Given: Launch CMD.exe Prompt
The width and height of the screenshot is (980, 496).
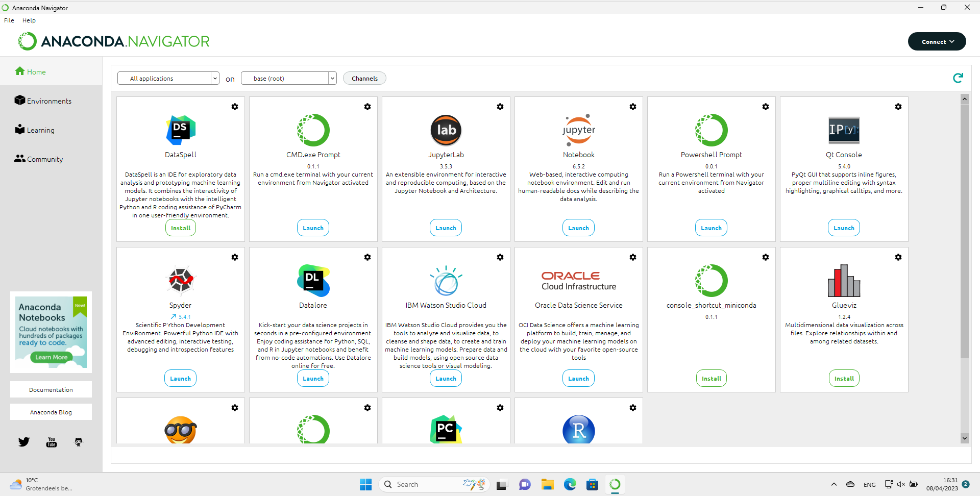Looking at the screenshot, I should 313,228.
